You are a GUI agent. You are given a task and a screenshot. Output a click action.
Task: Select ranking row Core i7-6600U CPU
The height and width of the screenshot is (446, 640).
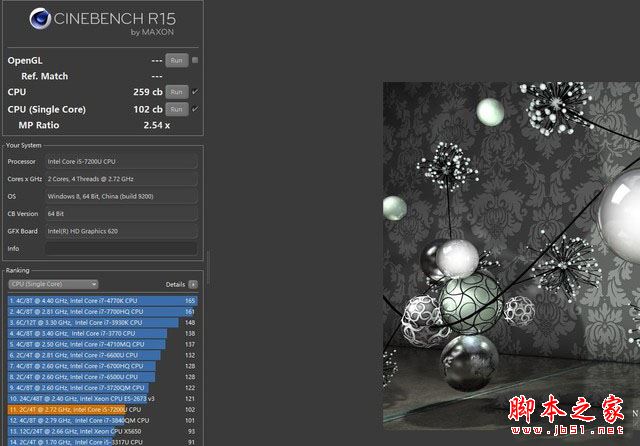point(102,355)
